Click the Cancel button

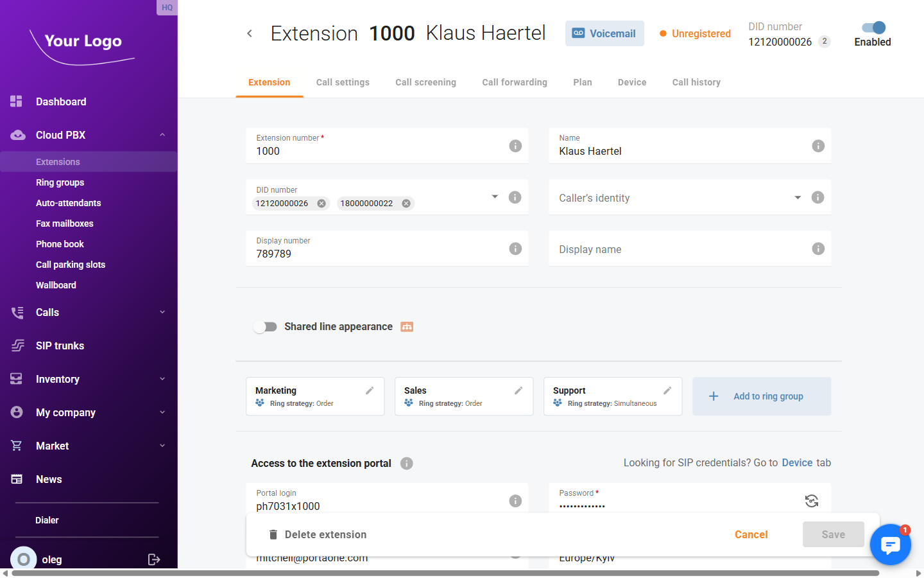[751, 534]
